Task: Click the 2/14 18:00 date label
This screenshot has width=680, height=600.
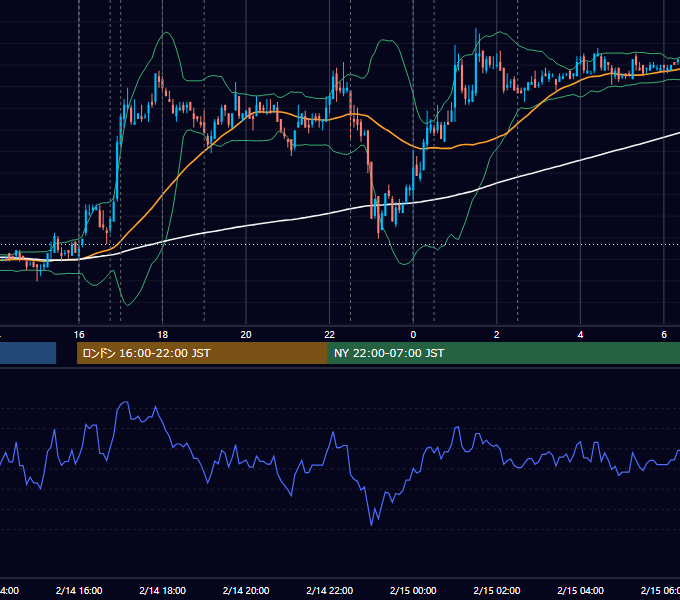Action: click(163, 590)
